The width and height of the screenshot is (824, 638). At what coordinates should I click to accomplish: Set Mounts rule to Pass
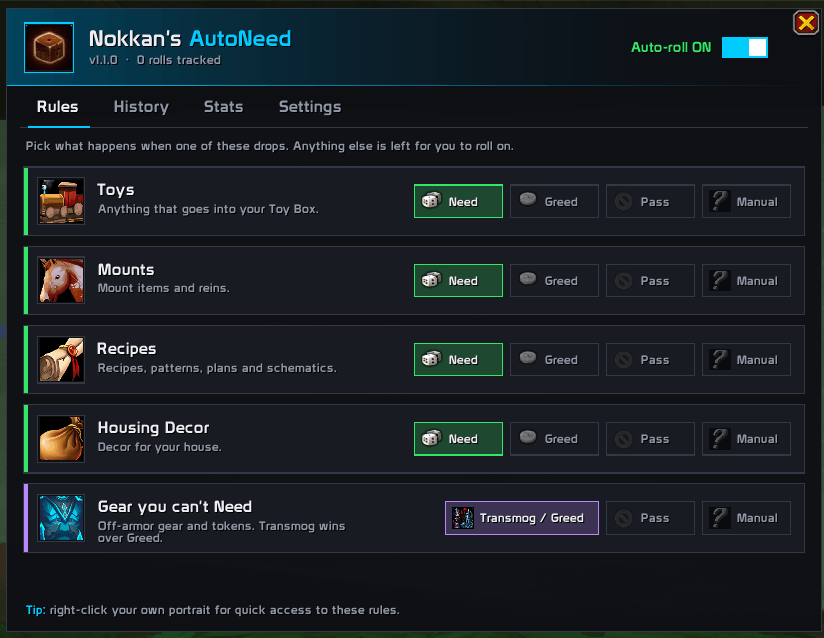click(x=650, y=281)
